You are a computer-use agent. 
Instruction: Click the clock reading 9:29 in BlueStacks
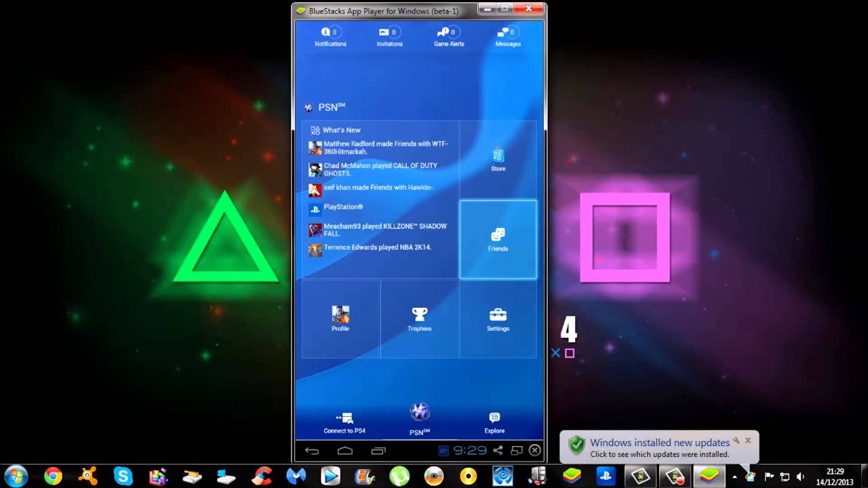pos(470,451)
